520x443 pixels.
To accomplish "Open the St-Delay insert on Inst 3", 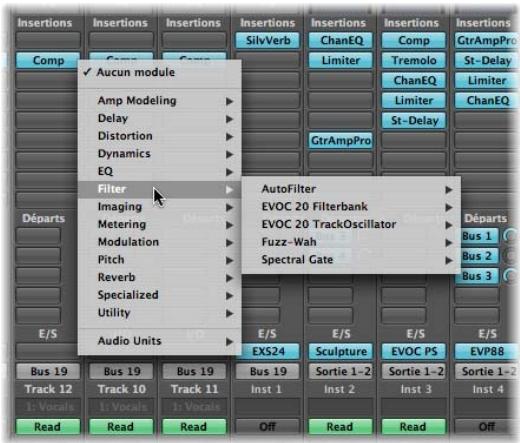I will coord(414,121).
